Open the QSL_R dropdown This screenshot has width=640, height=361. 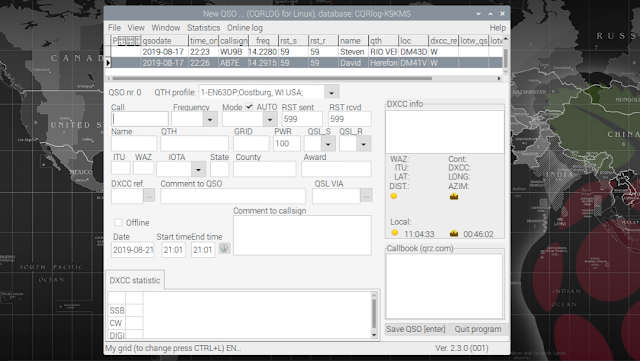(364, 144)
